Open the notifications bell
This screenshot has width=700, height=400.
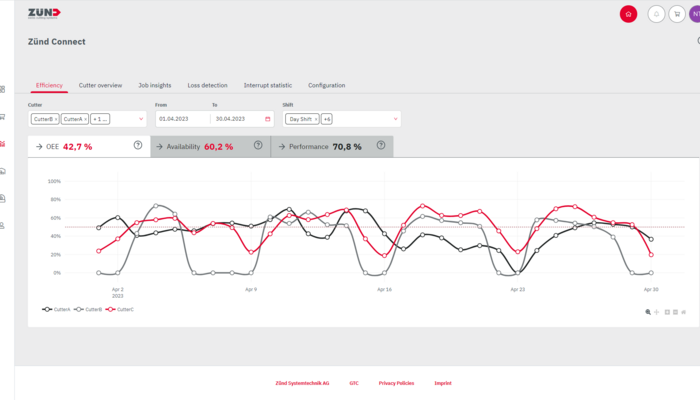coord(656,14)
